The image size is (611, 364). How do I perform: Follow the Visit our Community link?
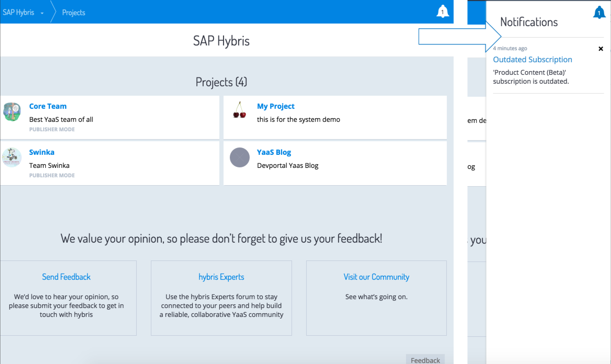[x=376, y=277]
